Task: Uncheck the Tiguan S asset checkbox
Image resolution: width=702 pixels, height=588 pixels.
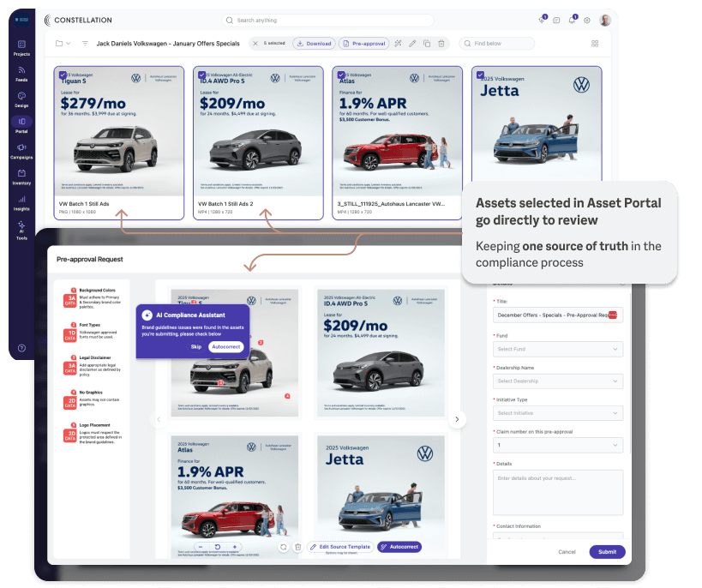Action: (x=63, y=75)
